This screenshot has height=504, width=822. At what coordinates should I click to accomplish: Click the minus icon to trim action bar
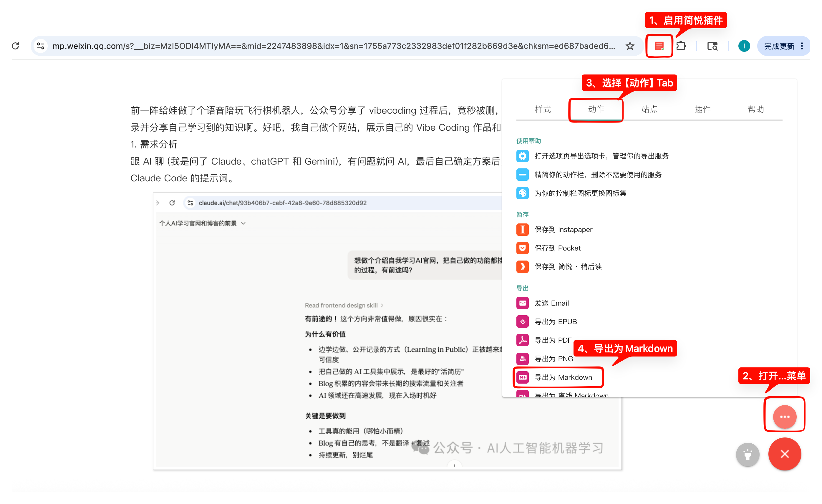[522, 175]
